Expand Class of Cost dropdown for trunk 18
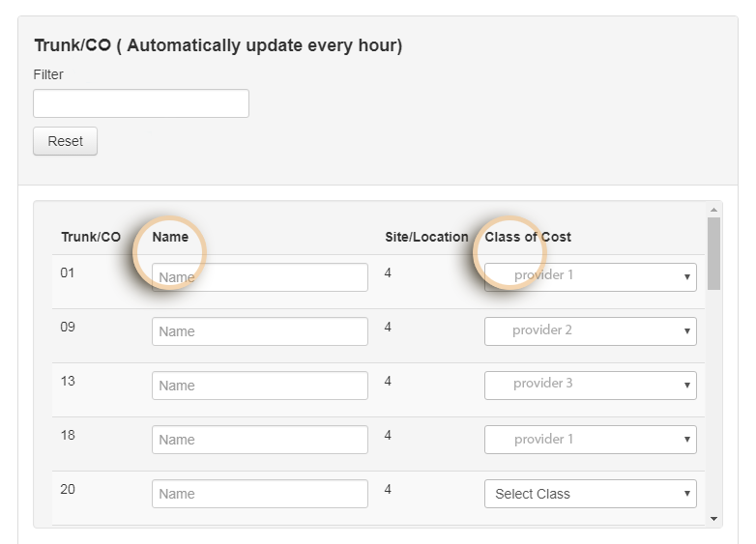This screenshot has width=756, height=544. pos(590,440)
